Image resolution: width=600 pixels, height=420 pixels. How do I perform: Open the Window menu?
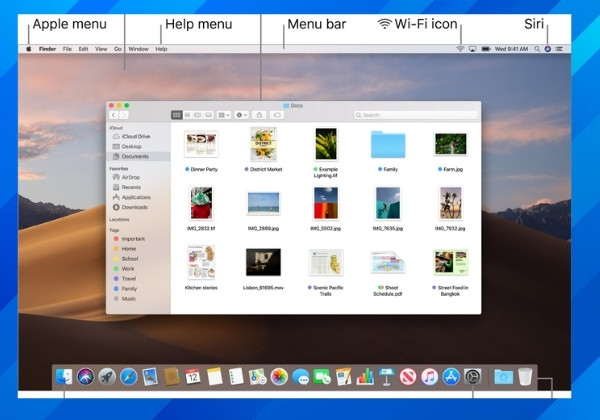(139, 49)
